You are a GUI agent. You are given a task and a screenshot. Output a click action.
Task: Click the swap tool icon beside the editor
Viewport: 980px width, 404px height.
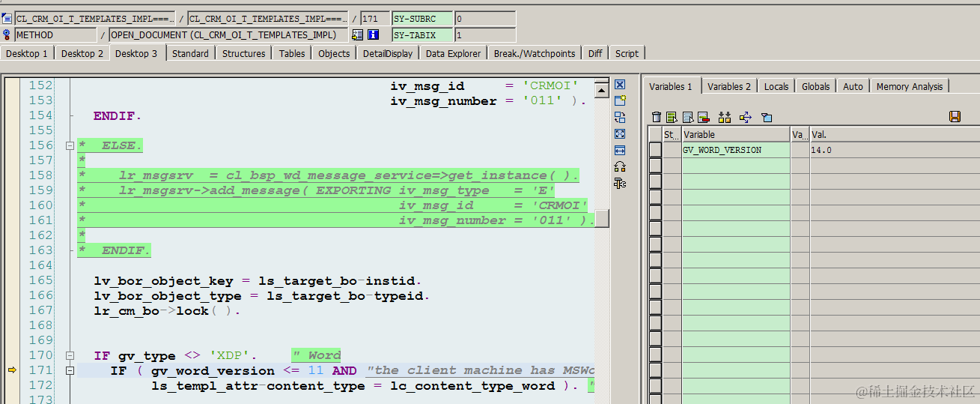coord(620,117)
